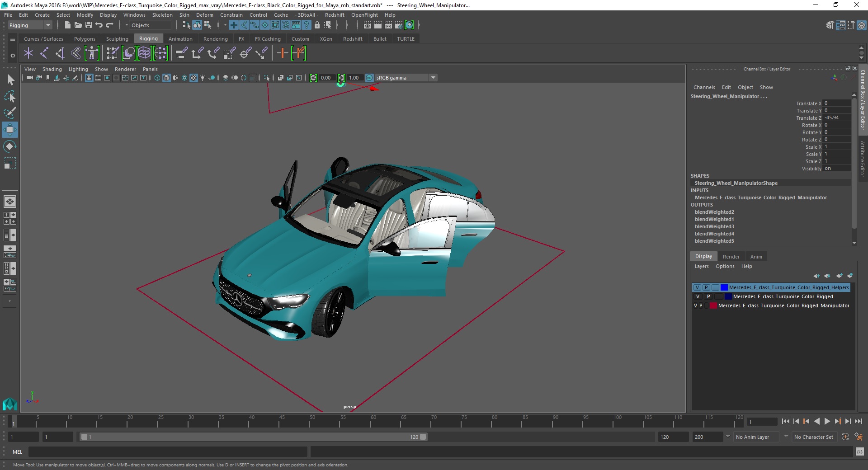Undo the last action via the arrow icon

coord(99,25)
